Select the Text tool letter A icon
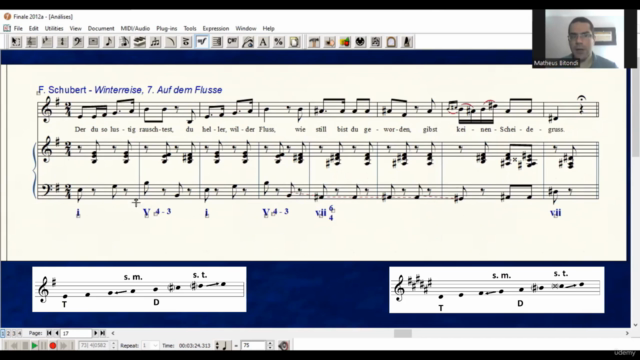The height and width of the screenshot is (360, 640). pyautogui.click(x=264, y=42)
